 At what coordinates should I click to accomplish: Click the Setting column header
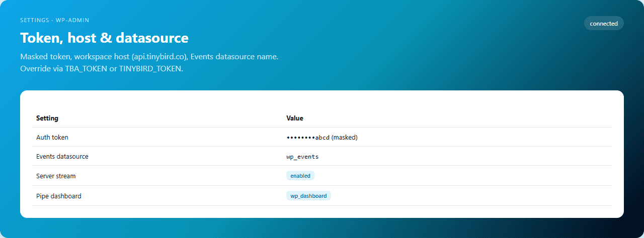[x=47, y=118]
